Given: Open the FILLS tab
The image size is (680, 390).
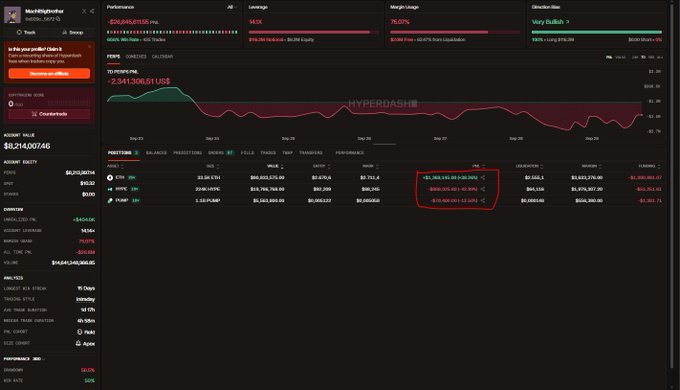Looking at the screenshot, I should (247, 153).
